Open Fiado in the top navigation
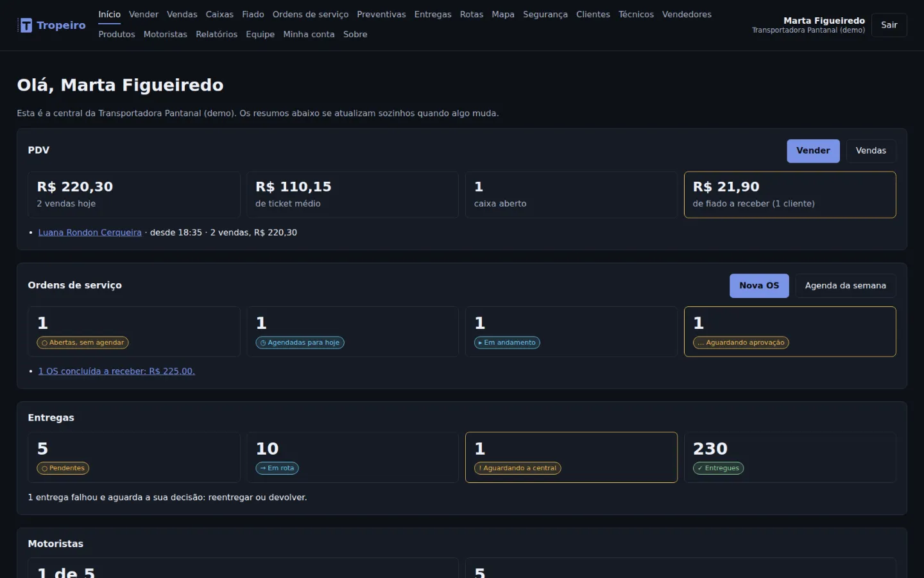The height and width of the screenshot is (578, 924). coord(253,14)
